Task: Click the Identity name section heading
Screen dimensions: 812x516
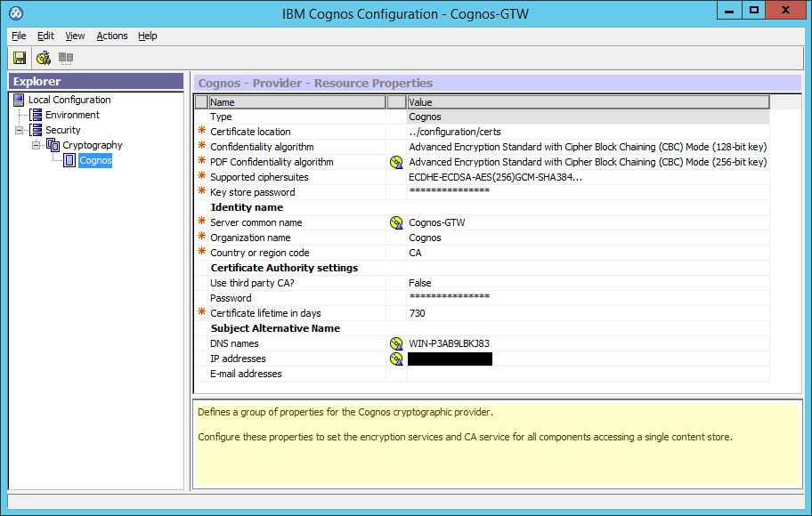Action: (x=247, y=207)
